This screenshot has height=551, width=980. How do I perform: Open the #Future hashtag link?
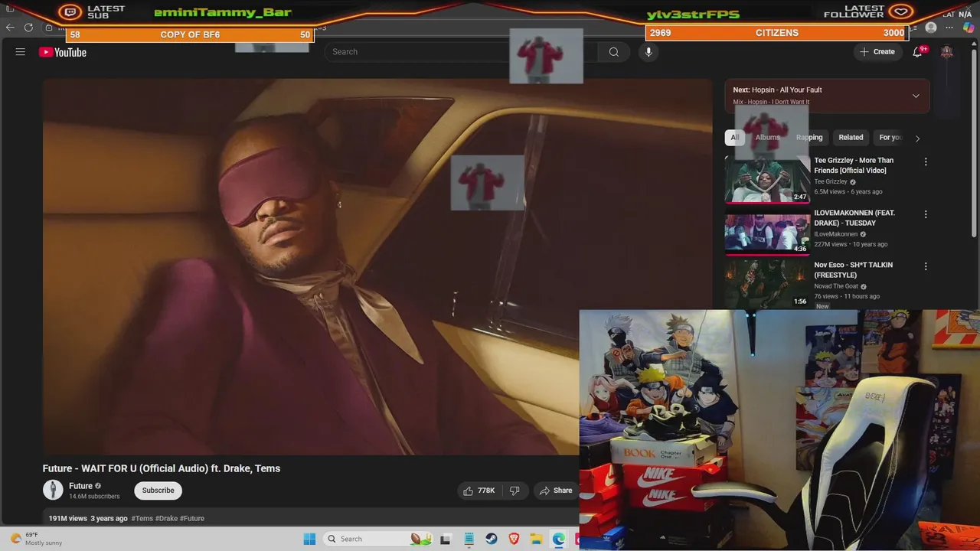pos(192,518)
